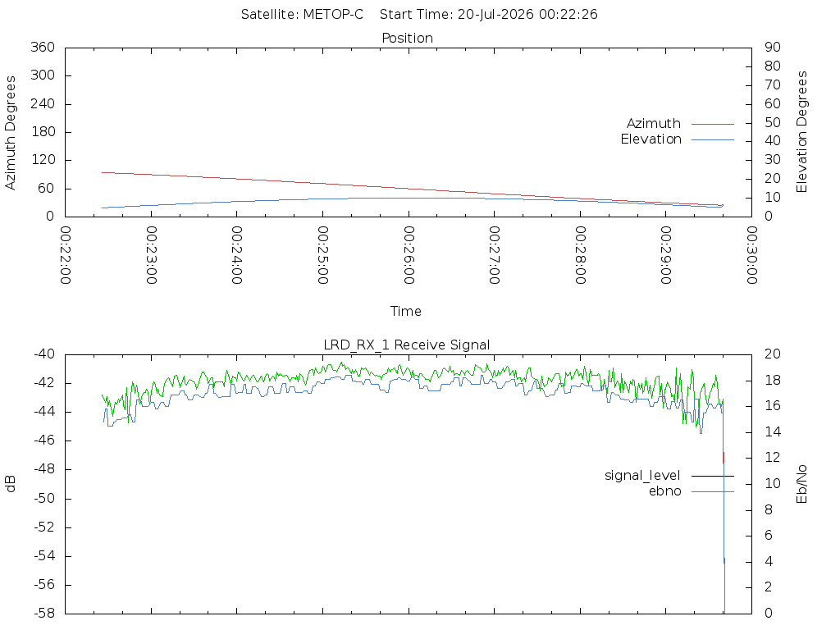Click the Azimuth legend label
The image size is (840, 630).
654,124
